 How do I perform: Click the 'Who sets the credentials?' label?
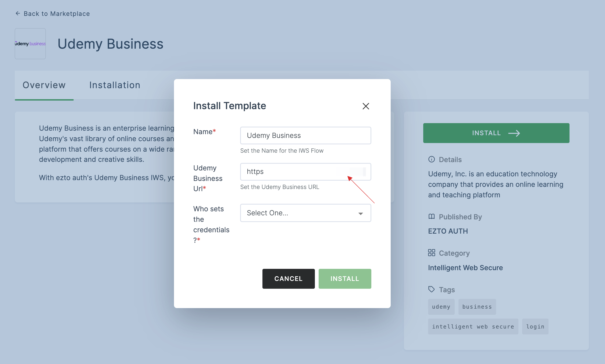211,224
